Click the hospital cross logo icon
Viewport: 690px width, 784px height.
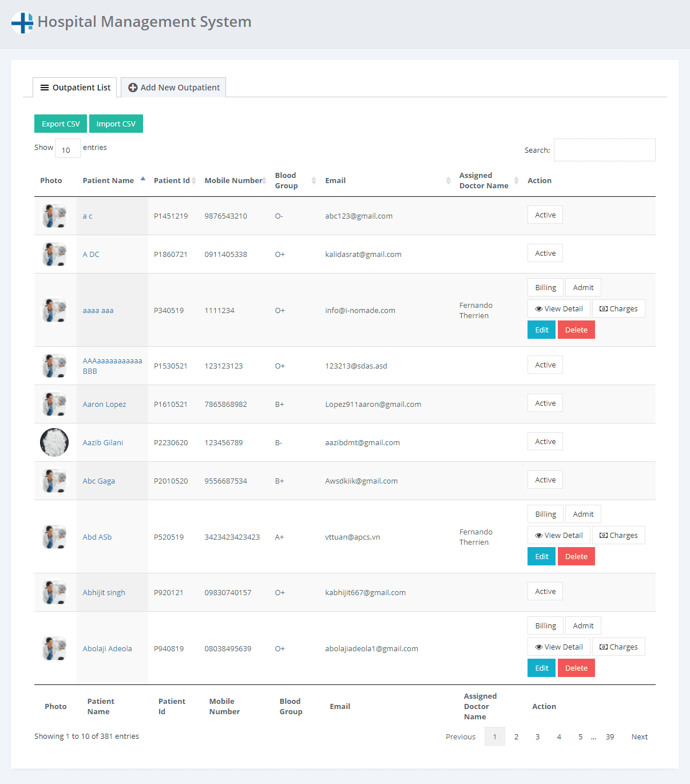[22, 23]
